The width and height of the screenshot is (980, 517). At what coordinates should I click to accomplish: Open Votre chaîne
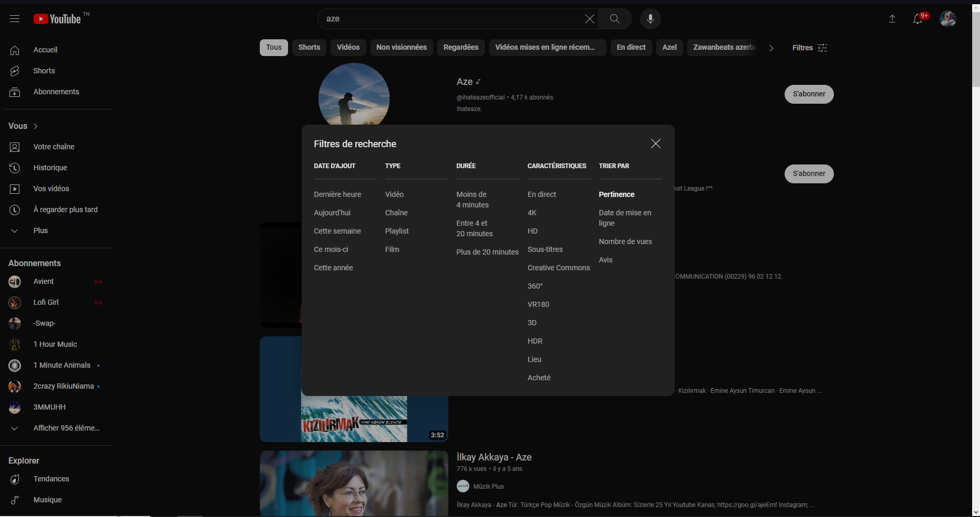point(58,147)
